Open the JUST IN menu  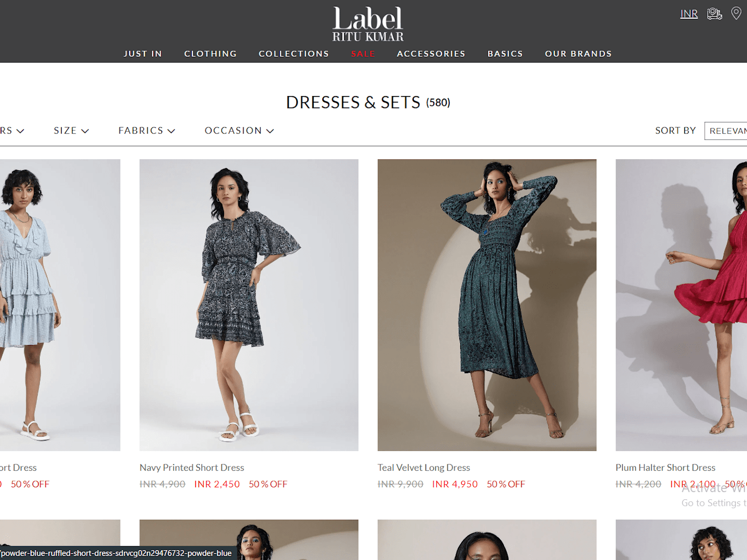coord(143,54)
